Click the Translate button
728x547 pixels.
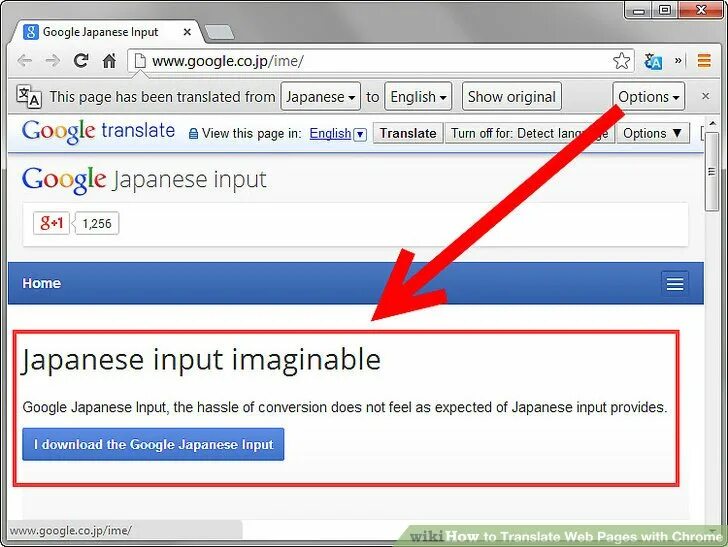[x=408, y=133]
